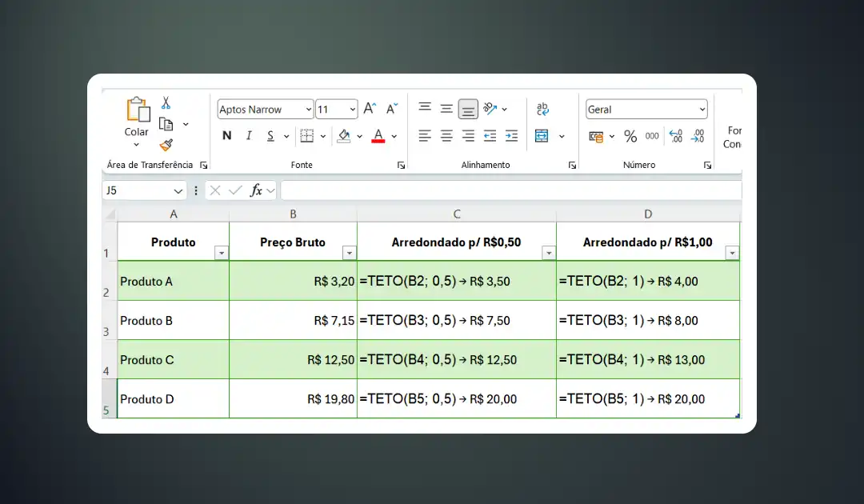Open currency format dropdown arrow
This screenshot has height=504, width=864.
pos(612,136)
